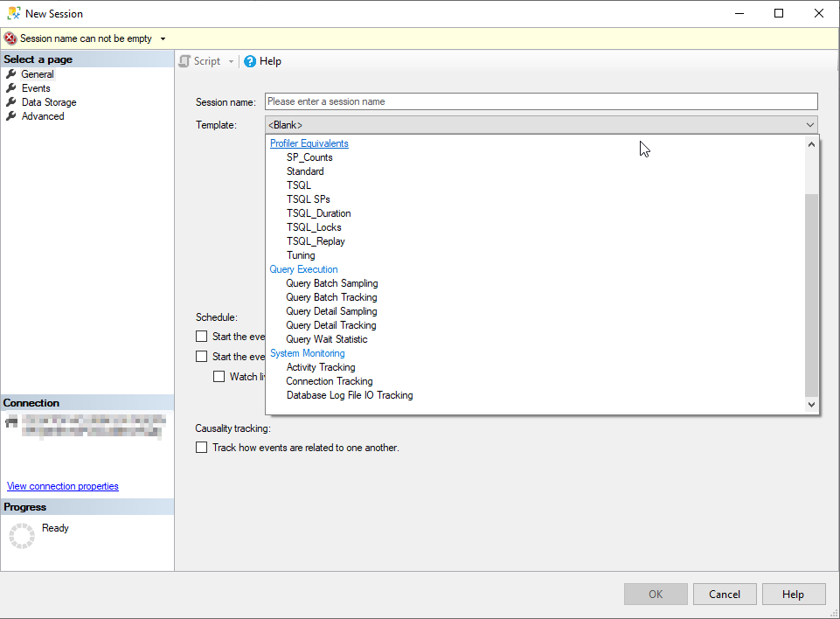
Task: Click the wrench icon beside General page
Action: [x=11, y=74]
